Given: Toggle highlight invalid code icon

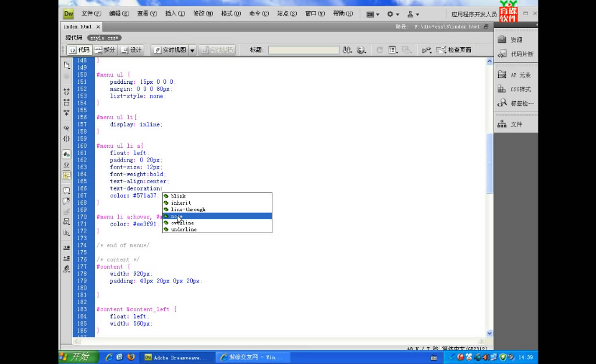Looking at the screenshot, I should 66,165.
